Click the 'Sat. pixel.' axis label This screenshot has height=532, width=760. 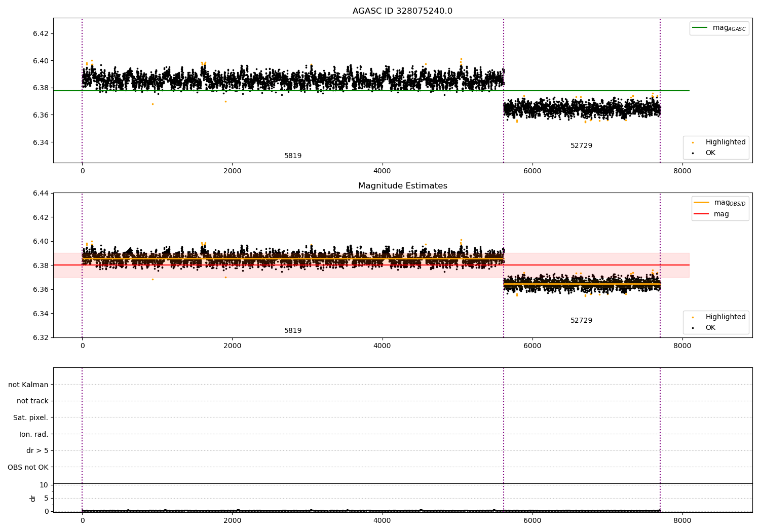click(31, 418)
